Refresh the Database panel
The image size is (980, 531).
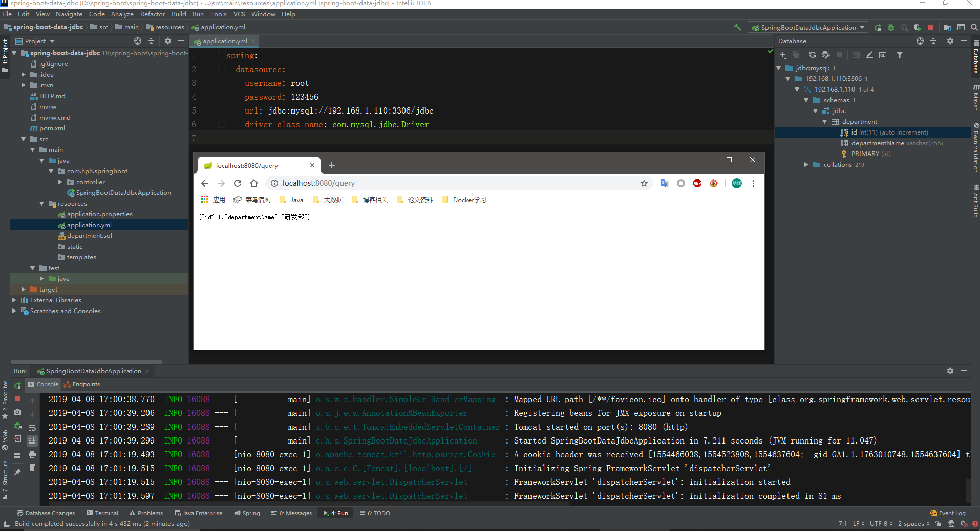pos(813,55)
